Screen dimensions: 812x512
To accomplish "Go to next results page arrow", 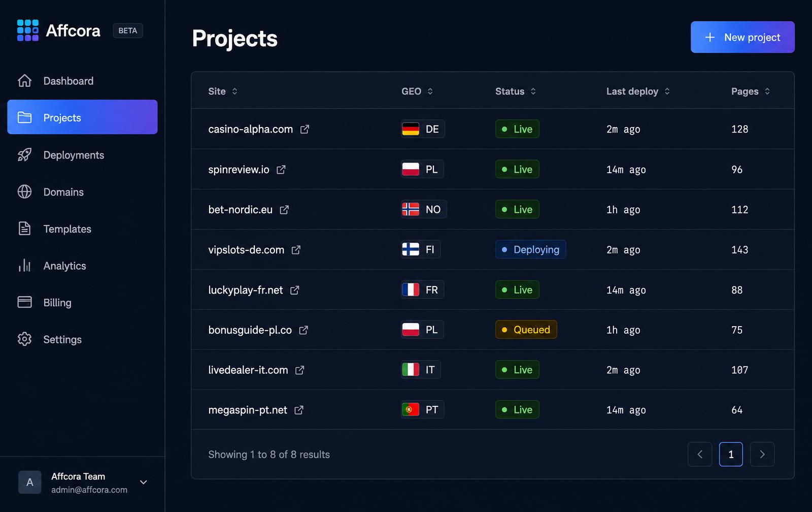I will click(x=762, y=454).
